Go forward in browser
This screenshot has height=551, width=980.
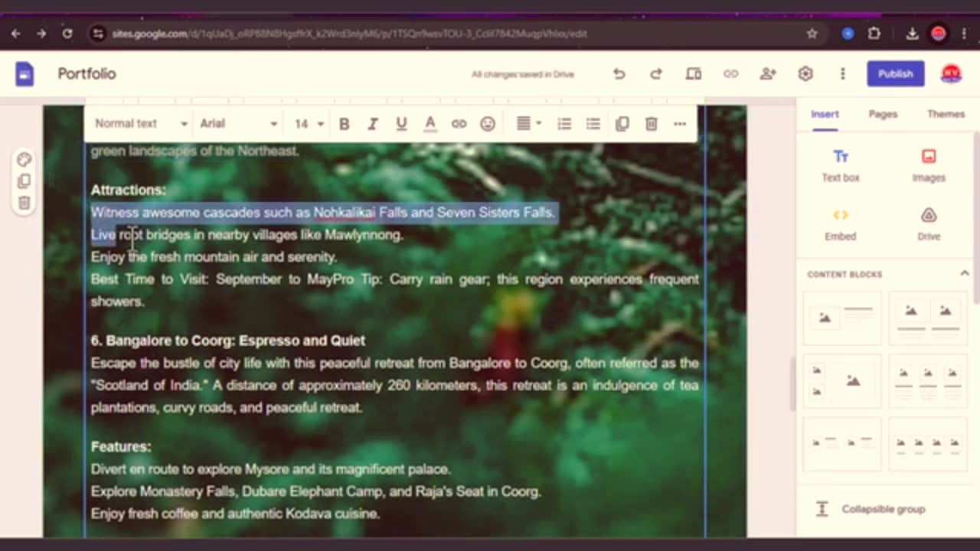pyautogui.click(x=41, y=34)
